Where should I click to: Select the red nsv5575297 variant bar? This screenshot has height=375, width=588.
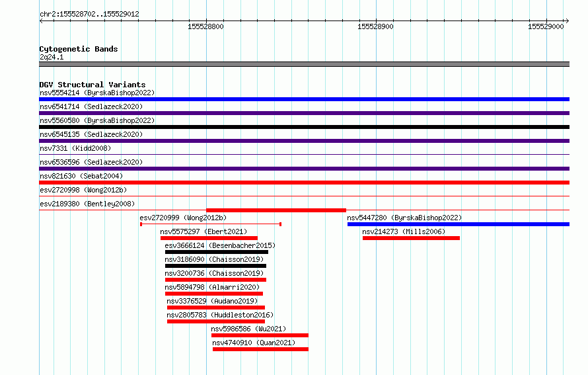(x=209, y=238)
